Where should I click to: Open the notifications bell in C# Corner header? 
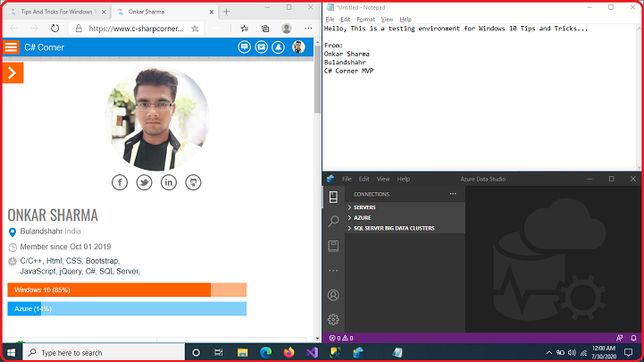pyautogui.click(x=278, y=47)
